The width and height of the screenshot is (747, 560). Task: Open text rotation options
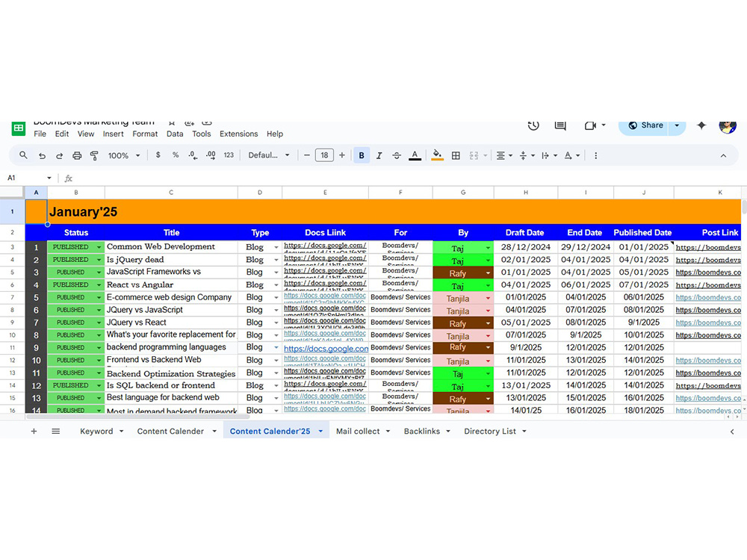pyautogui.click(x=571, y=155)
